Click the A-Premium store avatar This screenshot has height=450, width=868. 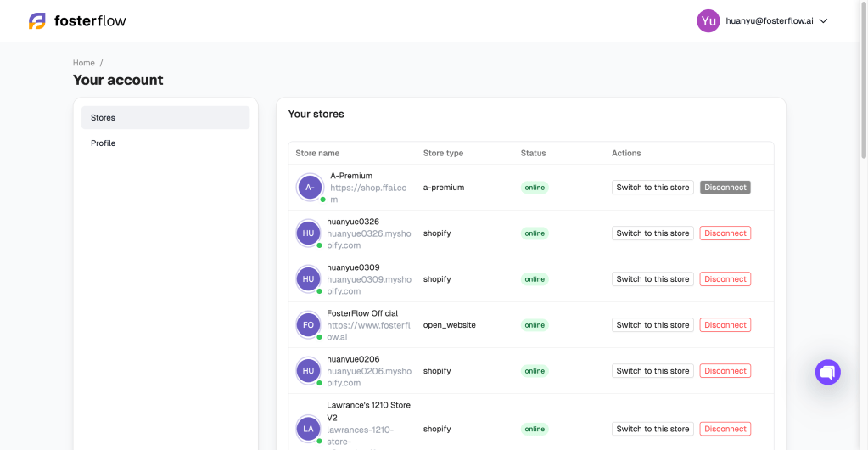coord(310,188)
